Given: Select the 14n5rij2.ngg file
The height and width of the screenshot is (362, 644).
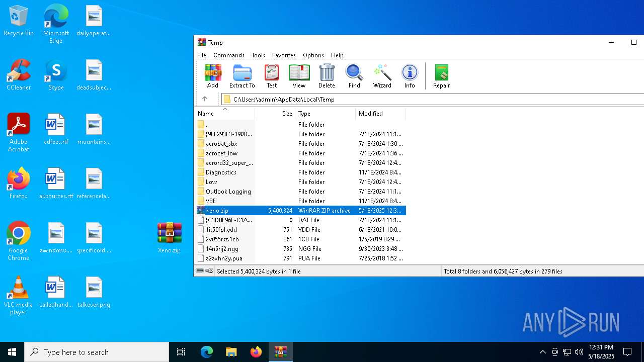Looking at the screenshot, I should (301, 249).
